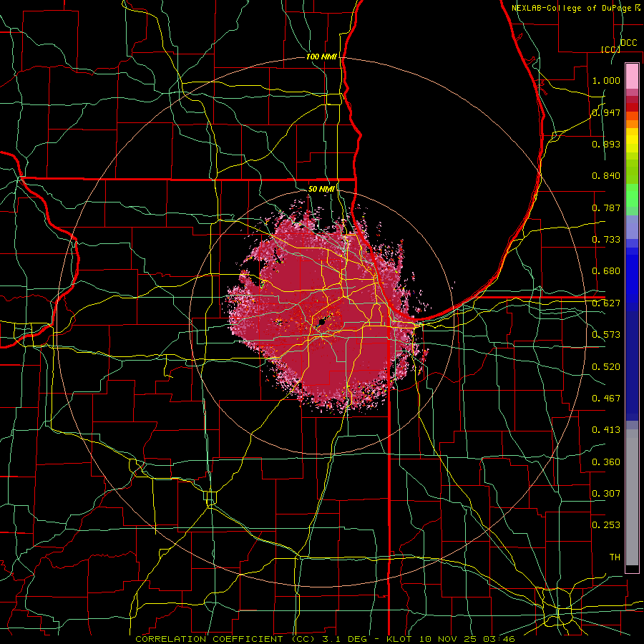
Task: Click the 0.520 scale value
Action: point(606,366)
